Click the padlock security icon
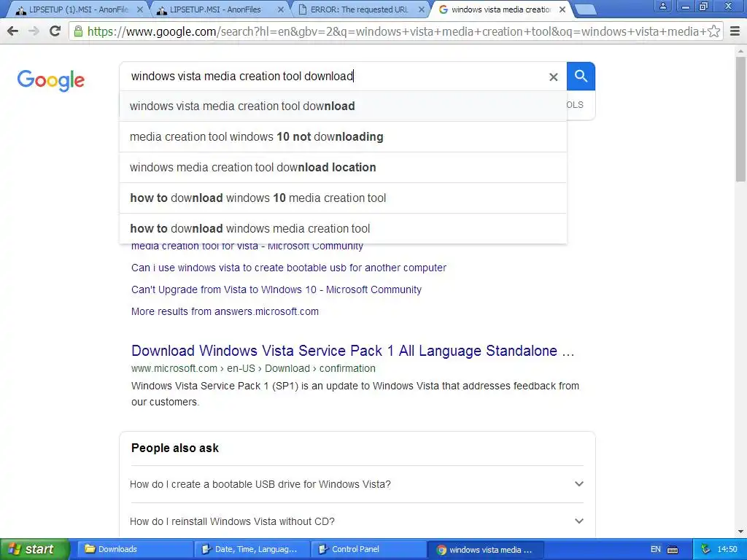Viewport: 747px width, 560px height. click(77, 31)
